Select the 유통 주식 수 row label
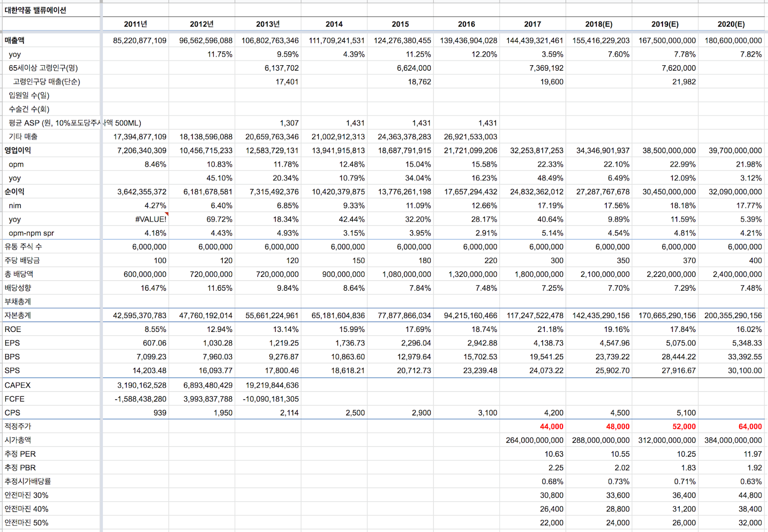768x532 pixels. coord(23,247)
